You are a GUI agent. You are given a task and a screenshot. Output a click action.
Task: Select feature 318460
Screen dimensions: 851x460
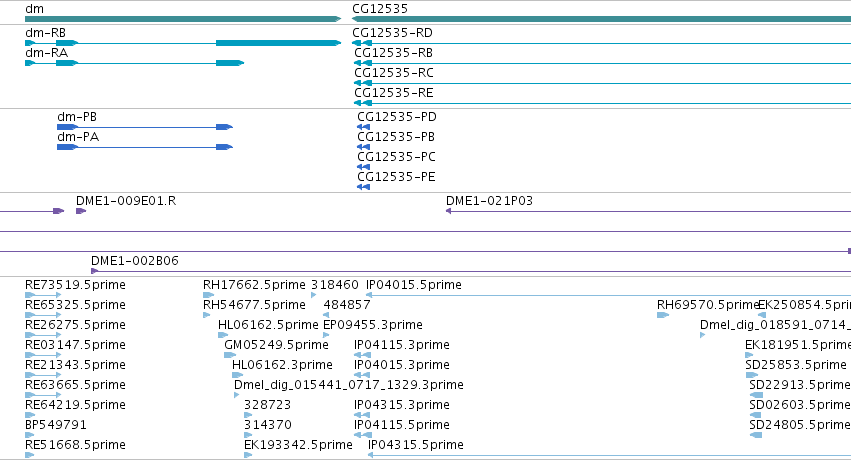335,285
